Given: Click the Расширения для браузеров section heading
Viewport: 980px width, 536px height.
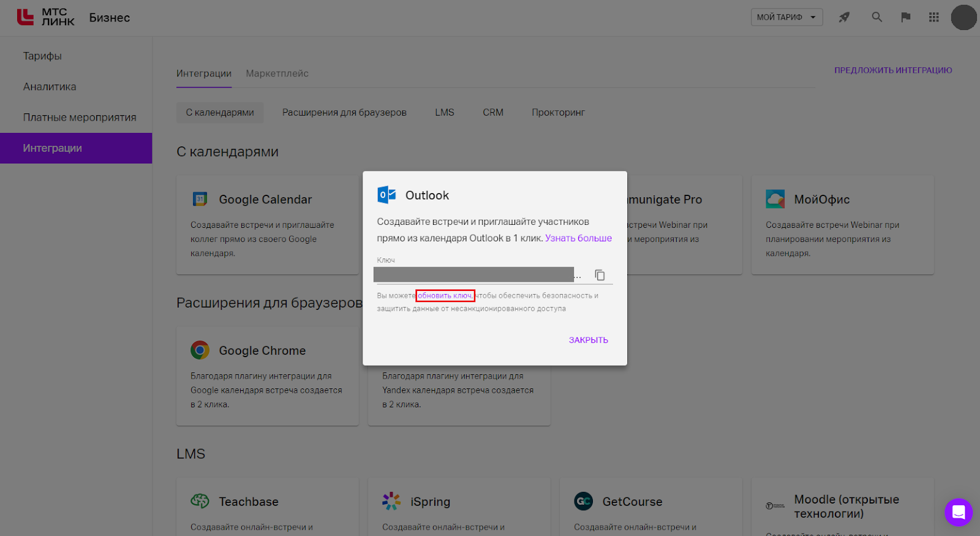Looking at the screenshot, I should pos(269,303).
